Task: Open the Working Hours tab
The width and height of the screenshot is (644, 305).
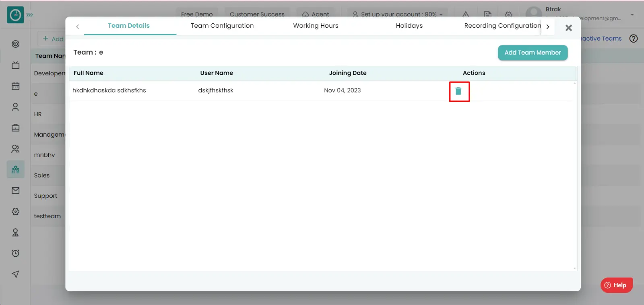Action: pyautogui.click(x=316, y=26)
